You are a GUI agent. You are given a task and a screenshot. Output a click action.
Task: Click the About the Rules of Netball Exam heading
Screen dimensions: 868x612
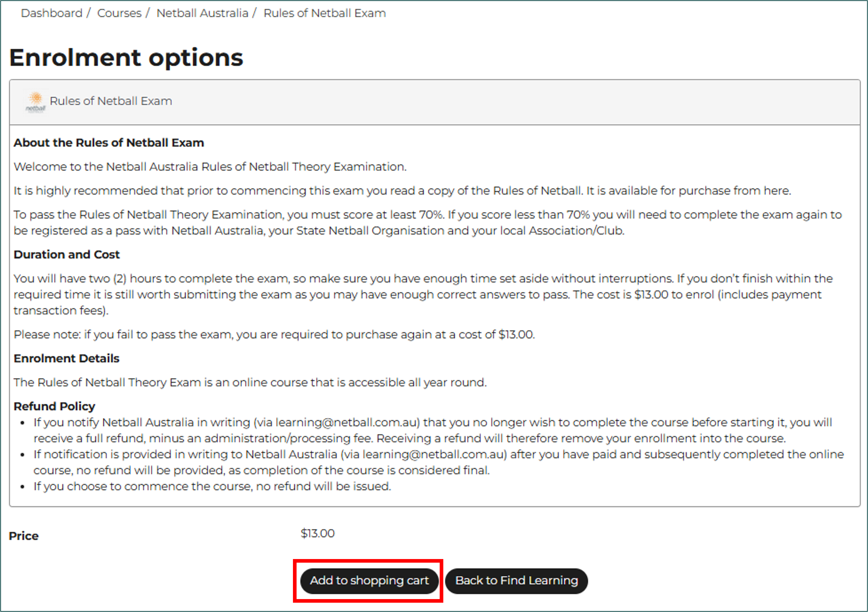coord(109,143)
